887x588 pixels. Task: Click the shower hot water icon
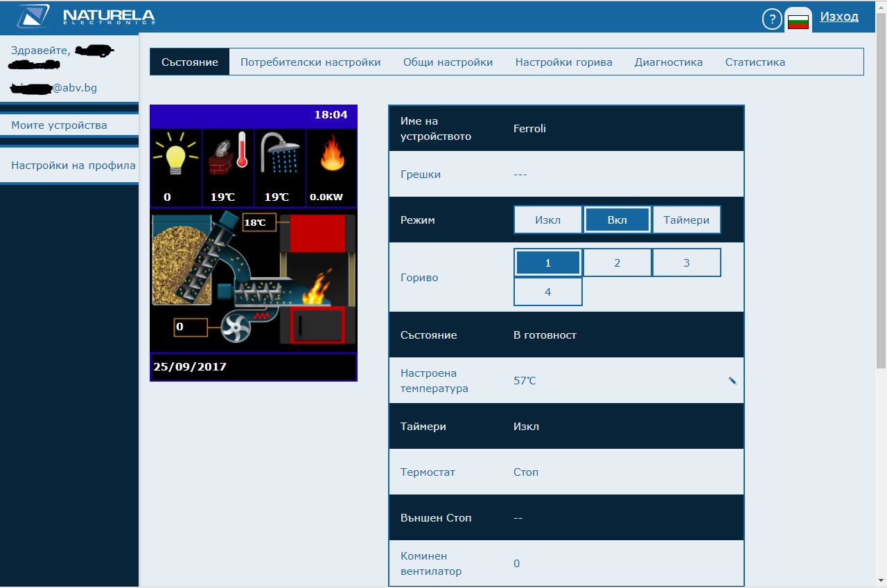coord(280,154)
